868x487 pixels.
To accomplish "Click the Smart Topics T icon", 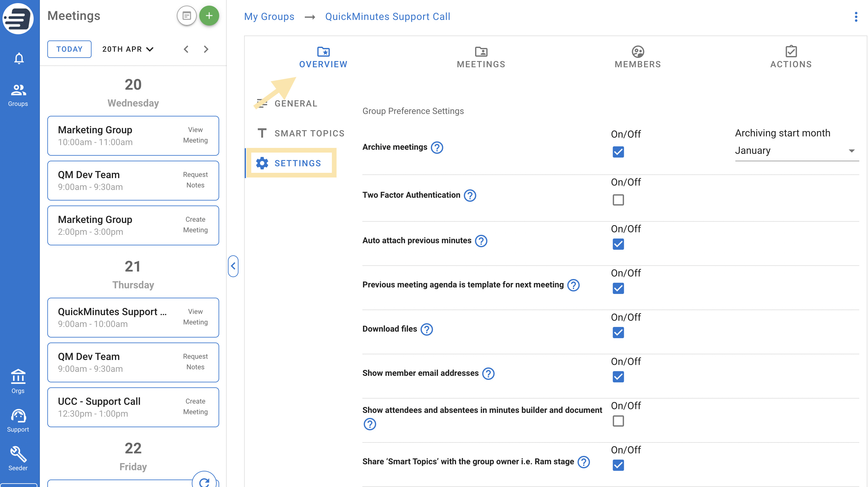I will (x=262, y=133).
